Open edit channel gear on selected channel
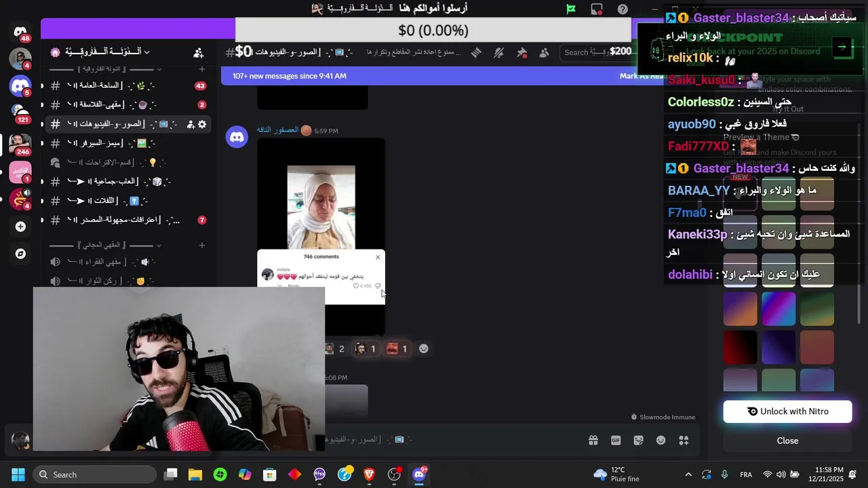This screenshot has width=868, height=488. [202, 124]
